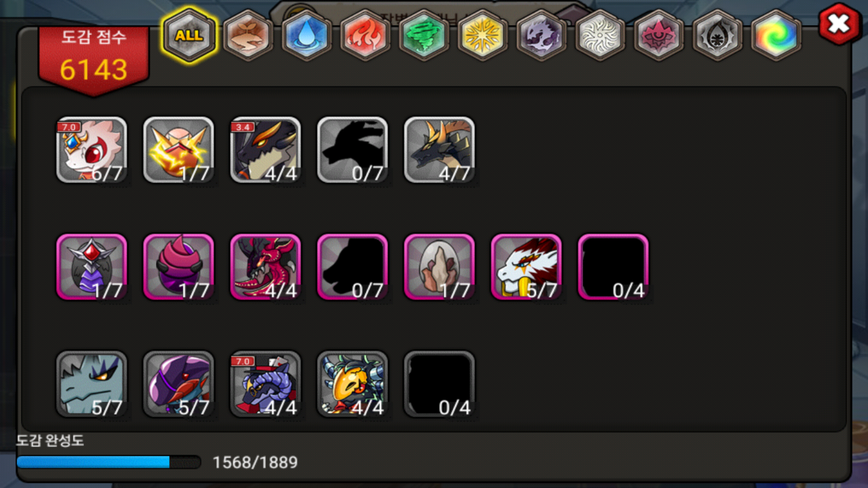Filter by rainbow swirl element
The width and height of the screenshot is (868, 488).
click(776, 35)
